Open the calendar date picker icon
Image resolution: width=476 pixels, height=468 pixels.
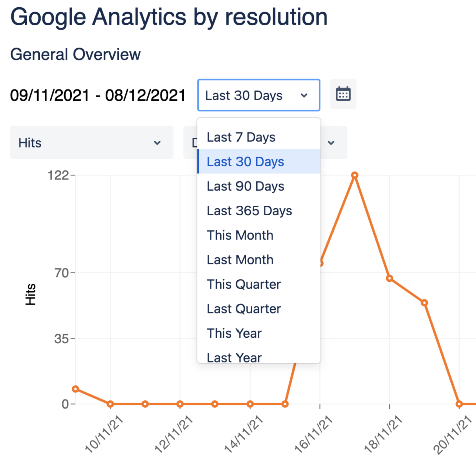coord(343,94)
